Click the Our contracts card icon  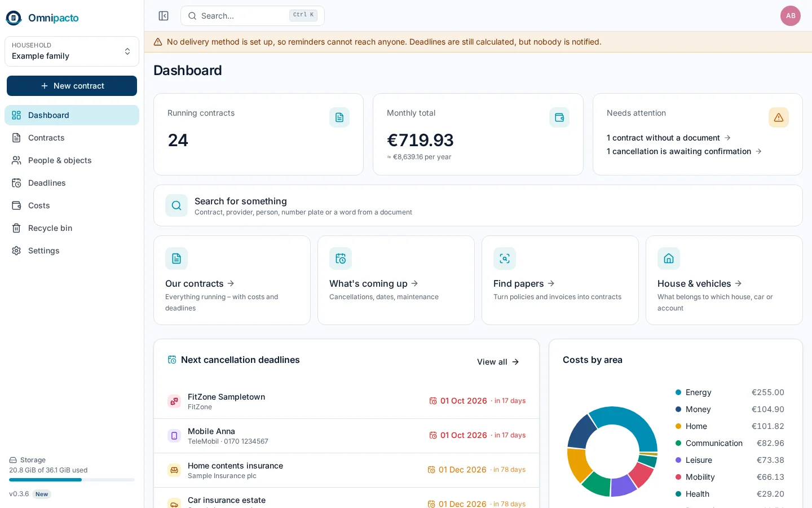coord(176,259)
